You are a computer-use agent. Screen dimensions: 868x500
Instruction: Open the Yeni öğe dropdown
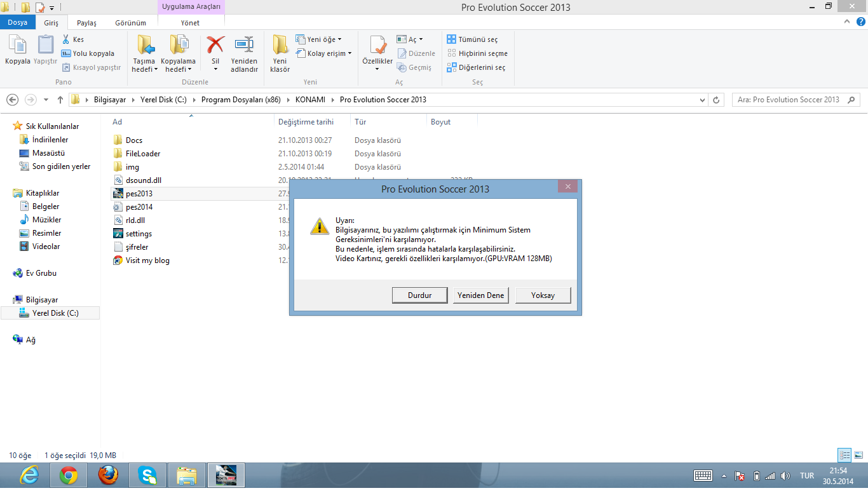(x=318, y=39)
